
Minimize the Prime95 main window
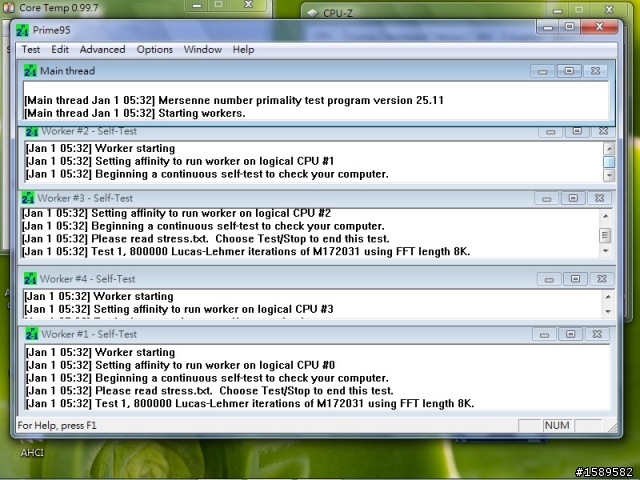point(548,27)
